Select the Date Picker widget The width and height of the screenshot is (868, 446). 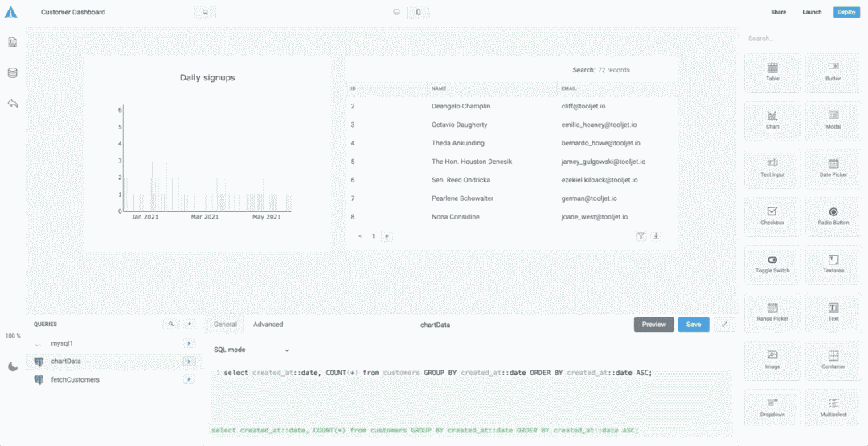tap(833, 168)
